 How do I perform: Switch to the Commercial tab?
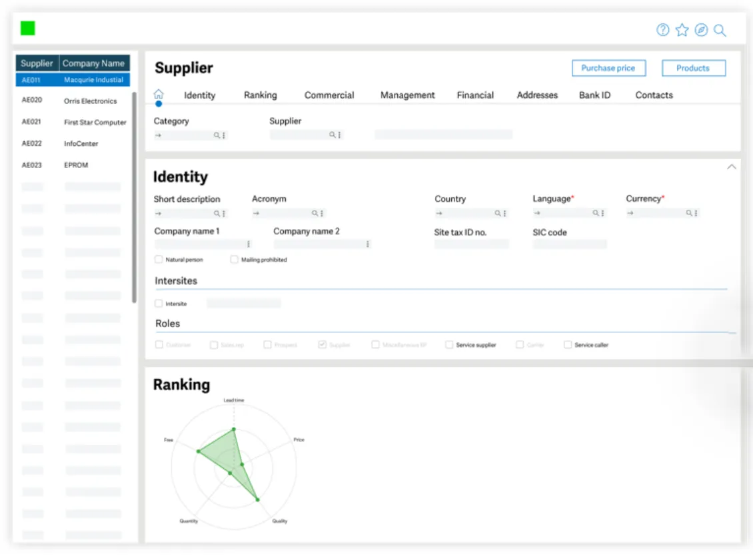tap(329, 95)
